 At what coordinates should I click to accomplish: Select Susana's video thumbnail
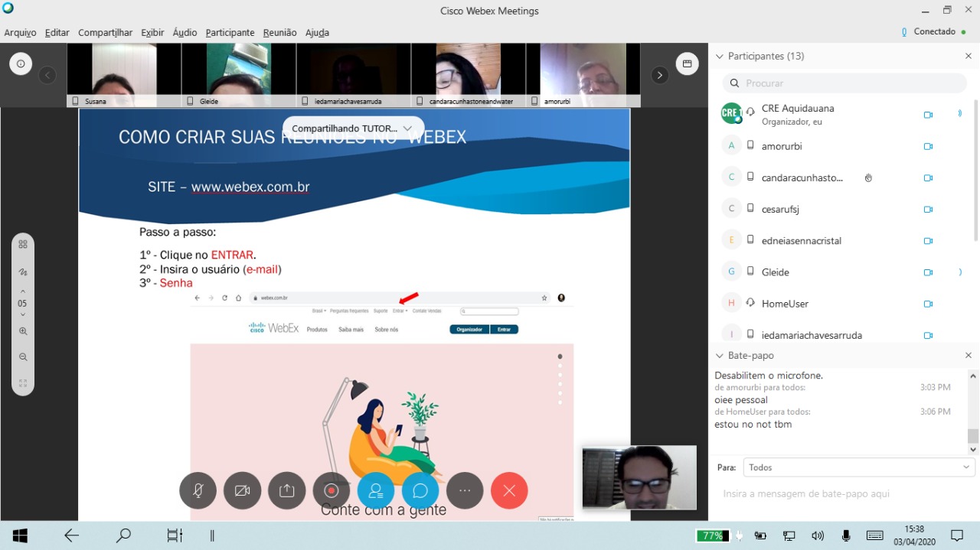coord(124,75)
